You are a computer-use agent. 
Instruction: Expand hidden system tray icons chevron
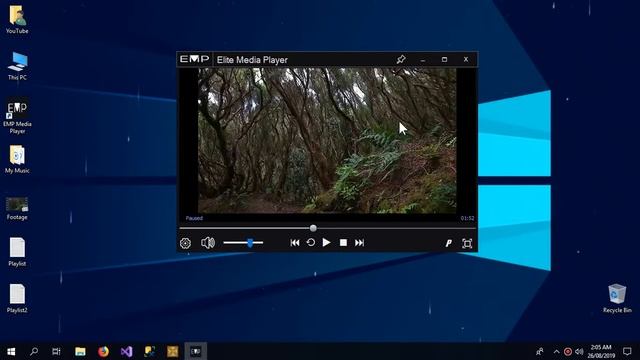pos(556,351)
